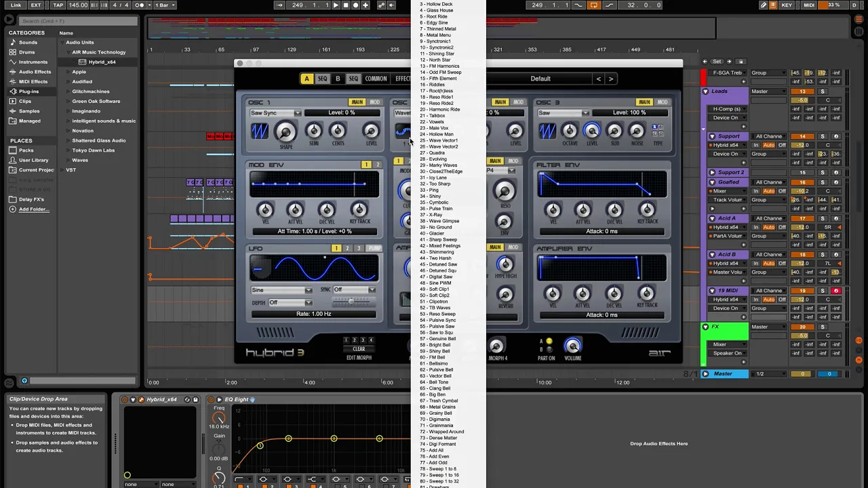Click the OSC 1 SHAPE knob
868x488 pixels.
(285, 131)
